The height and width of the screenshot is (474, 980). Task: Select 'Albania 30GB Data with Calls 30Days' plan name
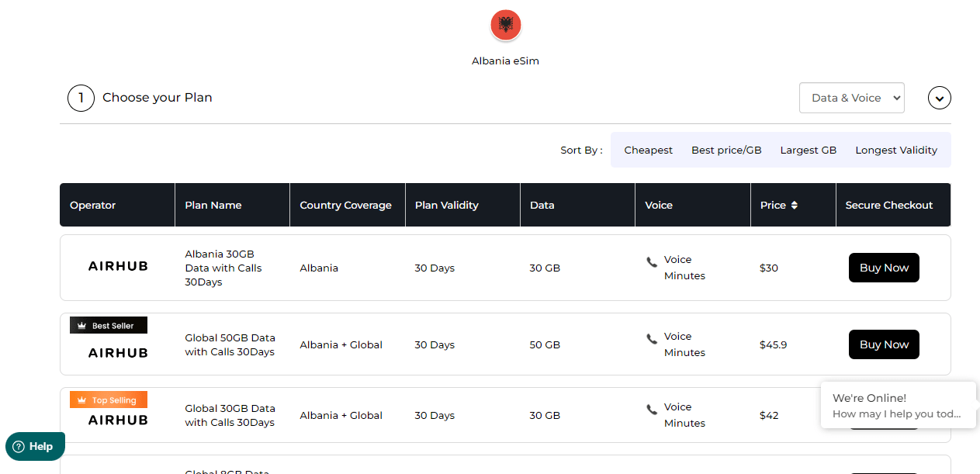click(223, 268)
